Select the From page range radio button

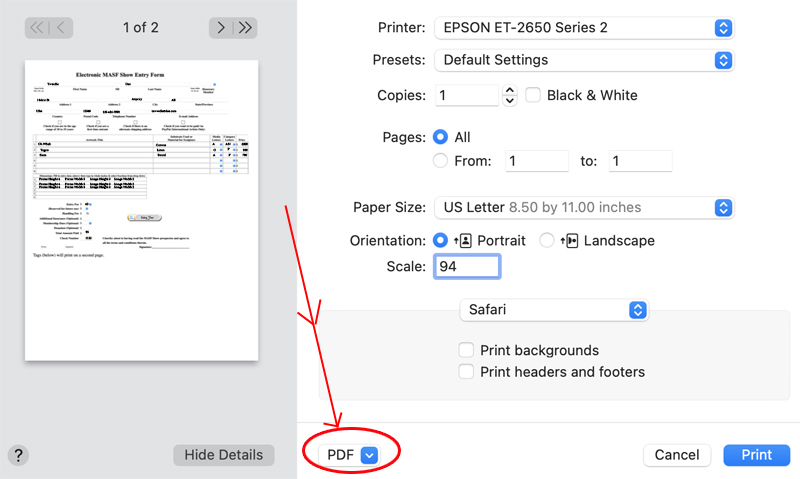point(440,161)
